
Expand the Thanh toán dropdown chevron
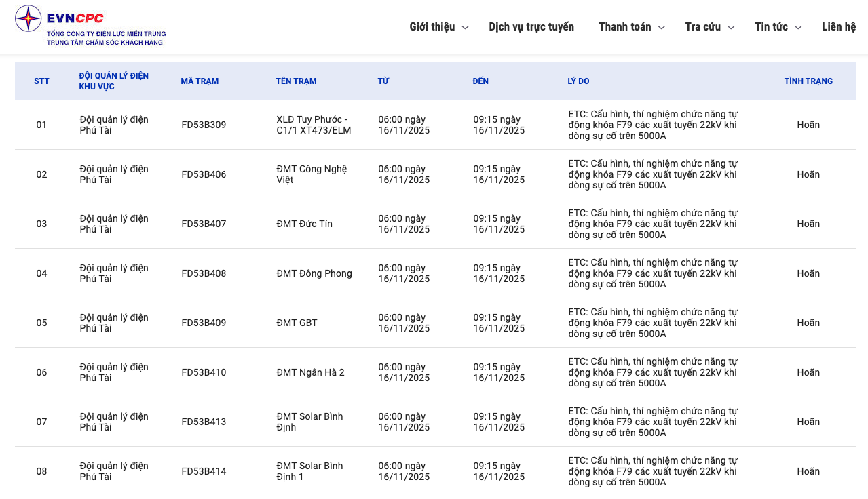(662, 28)
